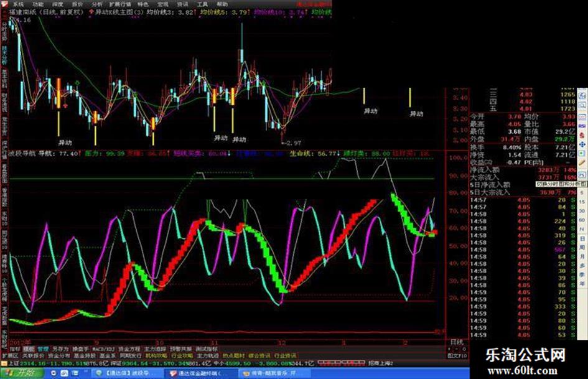Click the 5日大宗流入 row in quote panel
The height and width of the screenshot is (379, 588).
[523, 192]
